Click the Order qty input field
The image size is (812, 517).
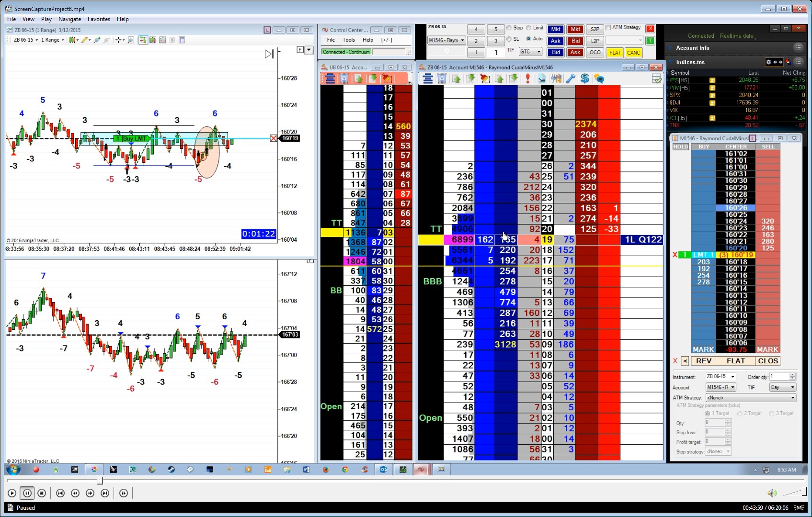point(779,376)
